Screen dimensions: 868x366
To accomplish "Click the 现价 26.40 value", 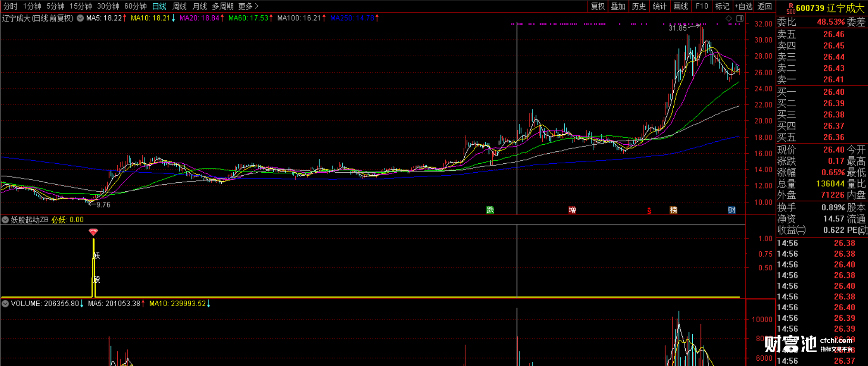I will 834,149.
